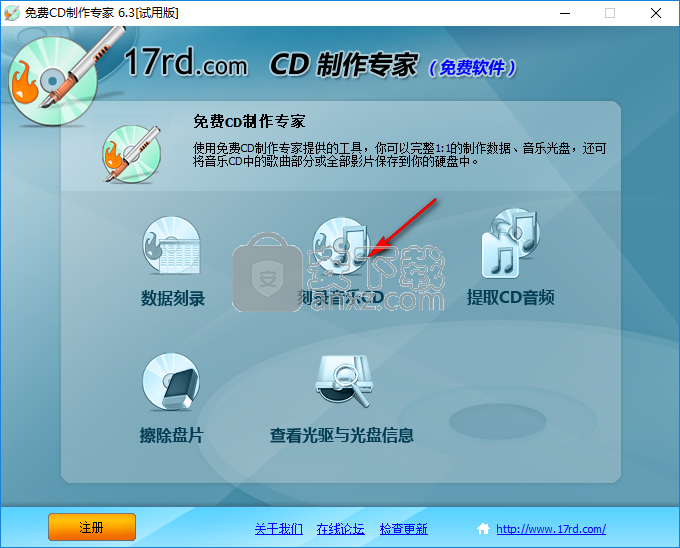Click the home icon beside the website URL
The image size is (680, 548).
[484, 529]
